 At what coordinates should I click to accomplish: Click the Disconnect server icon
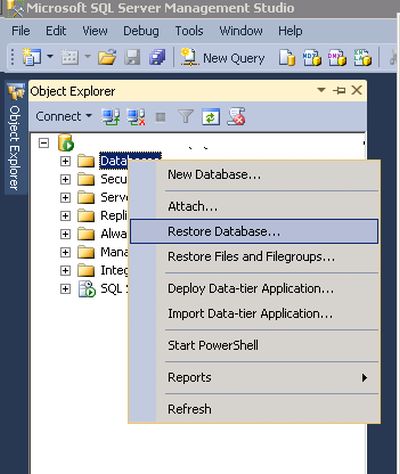[x=136, y=117]
